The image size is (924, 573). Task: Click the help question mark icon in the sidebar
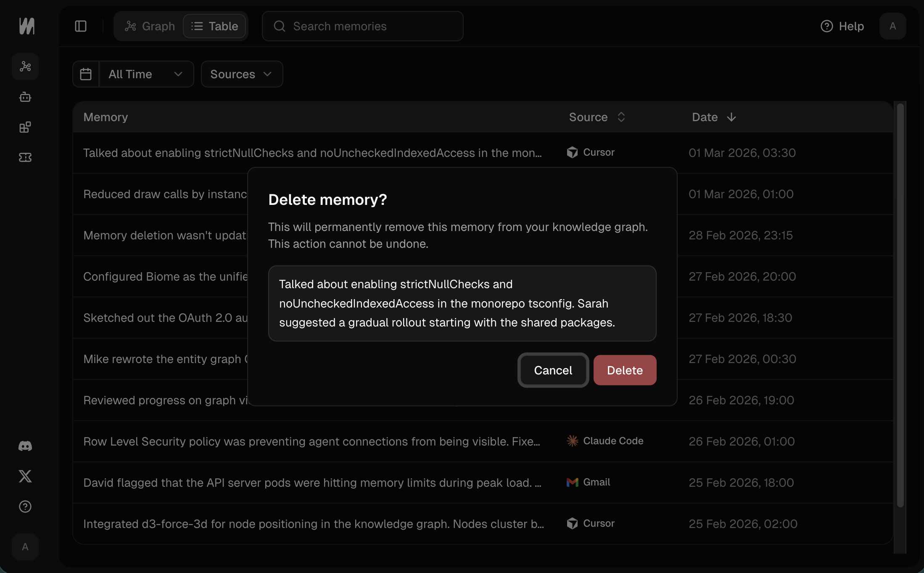(25, 507)
